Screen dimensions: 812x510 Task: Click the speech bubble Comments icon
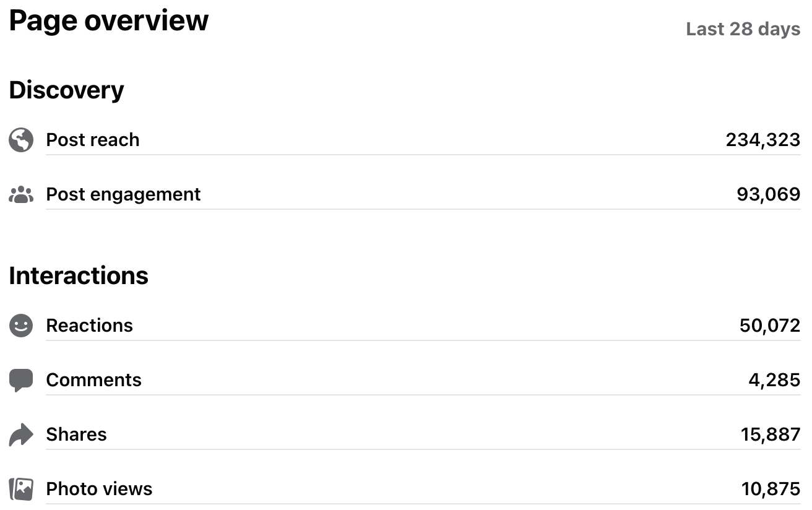(21, 380)
